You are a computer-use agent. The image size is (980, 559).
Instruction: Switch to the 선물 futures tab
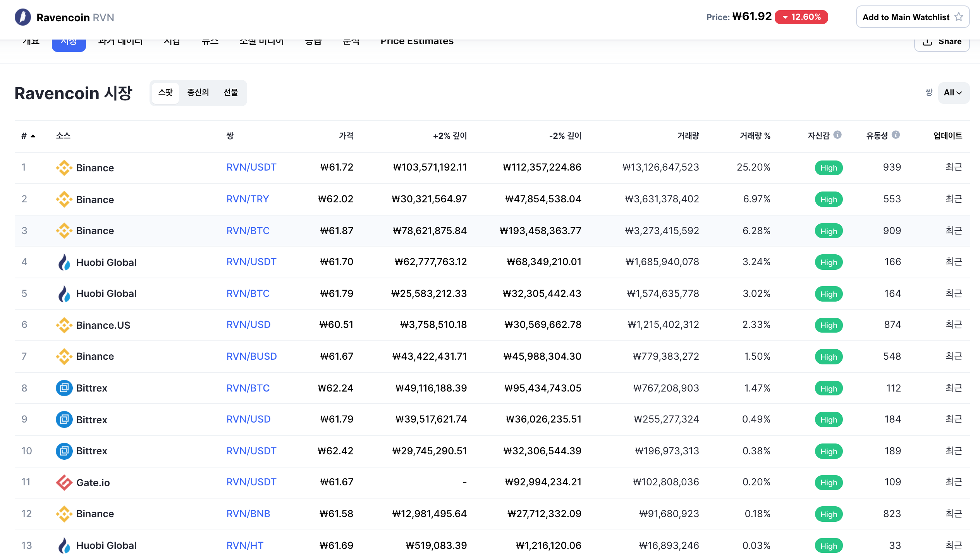231,93
